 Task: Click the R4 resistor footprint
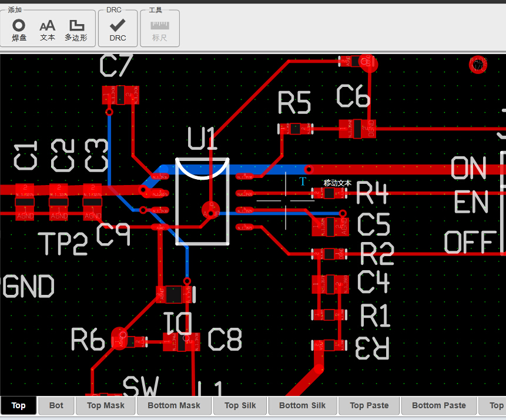(329, 193)
